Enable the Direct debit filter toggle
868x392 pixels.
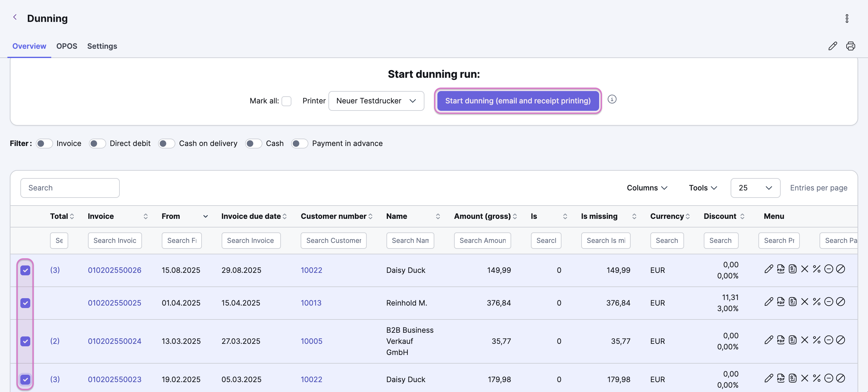(97, 144)
